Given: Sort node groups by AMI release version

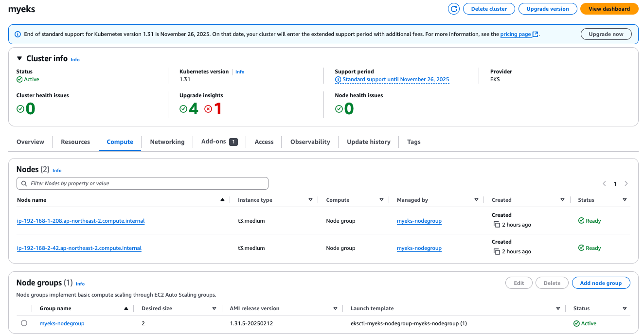Looking at the screenshot, I should (x=335, y=308).
